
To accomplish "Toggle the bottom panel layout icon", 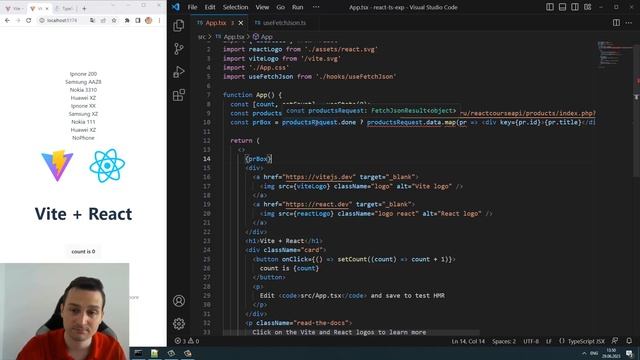I will pos(562,7).
